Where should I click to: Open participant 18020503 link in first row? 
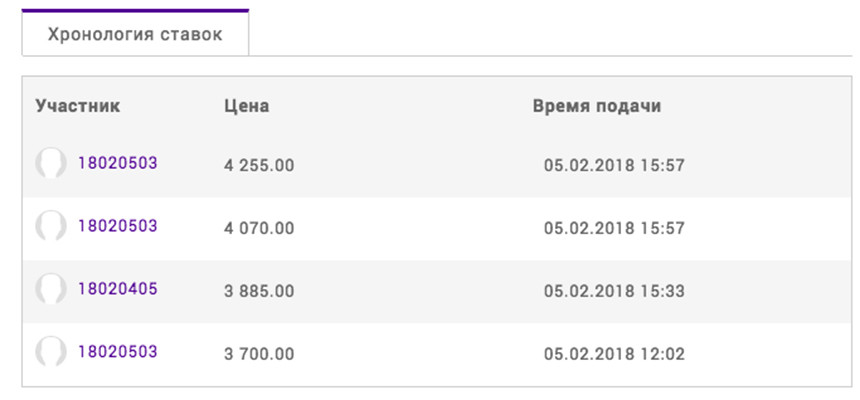pos(117,164)
